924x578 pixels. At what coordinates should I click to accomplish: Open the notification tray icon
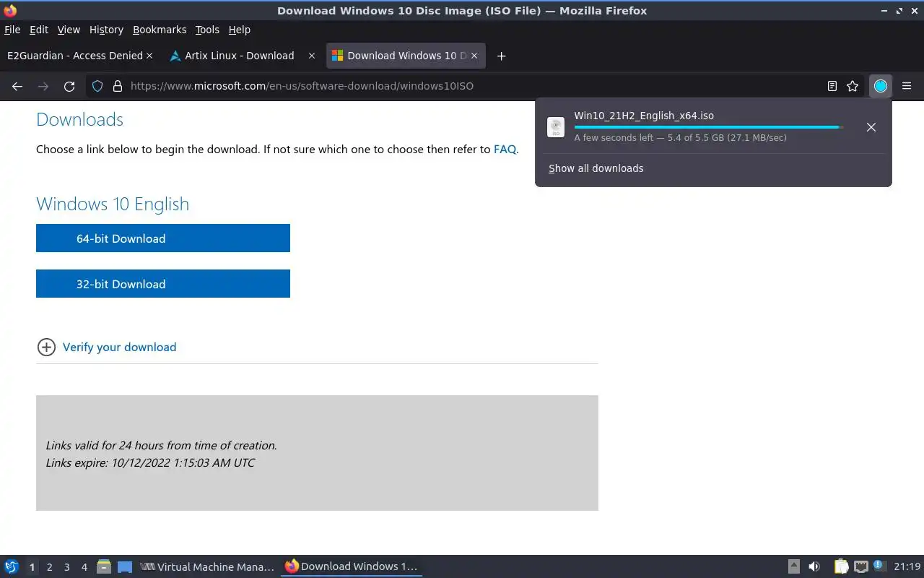(879, 566)
